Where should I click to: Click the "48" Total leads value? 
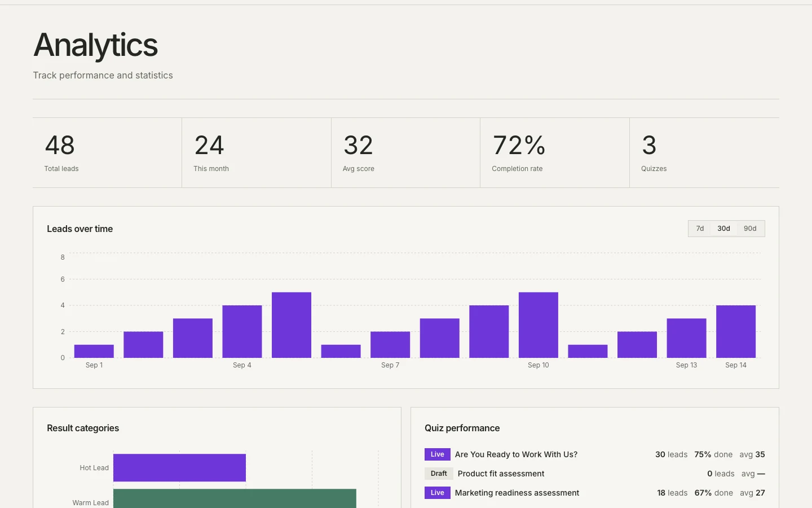coord(60,145)
